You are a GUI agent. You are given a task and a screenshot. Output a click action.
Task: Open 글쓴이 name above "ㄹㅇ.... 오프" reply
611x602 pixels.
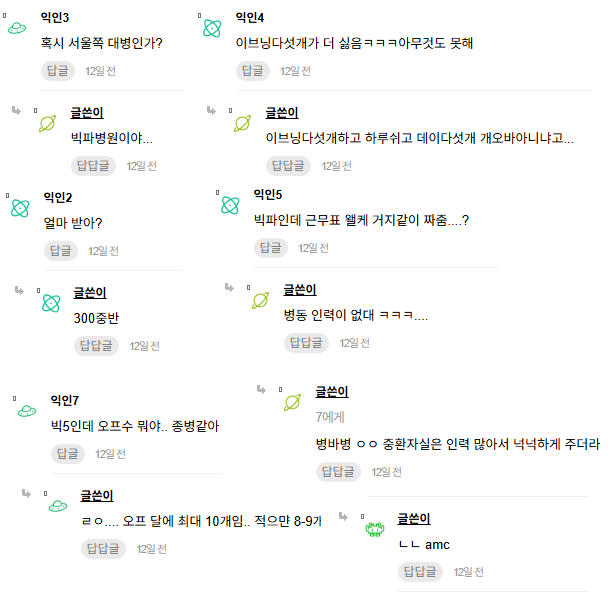(96, 495)
